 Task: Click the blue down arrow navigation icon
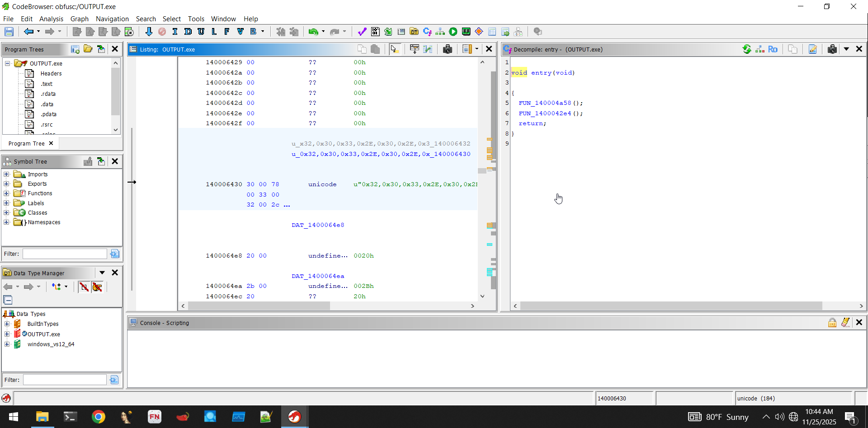[149, 32]
